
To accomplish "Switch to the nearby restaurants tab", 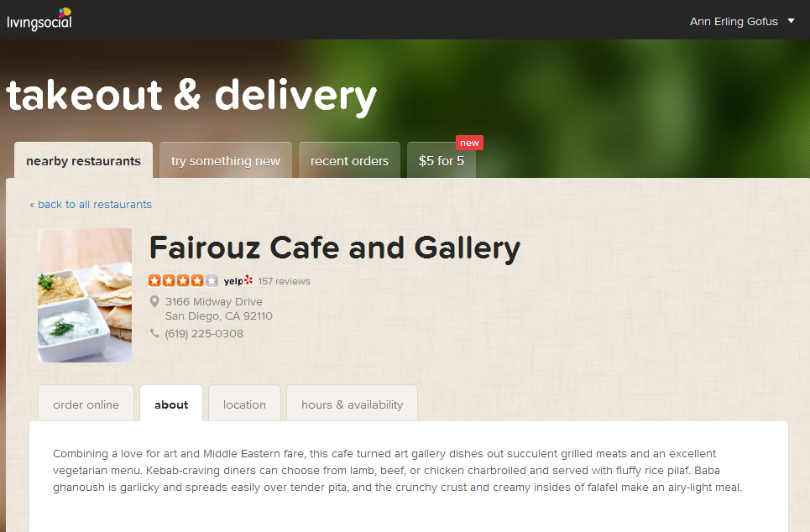I will (x=84, y=160).
